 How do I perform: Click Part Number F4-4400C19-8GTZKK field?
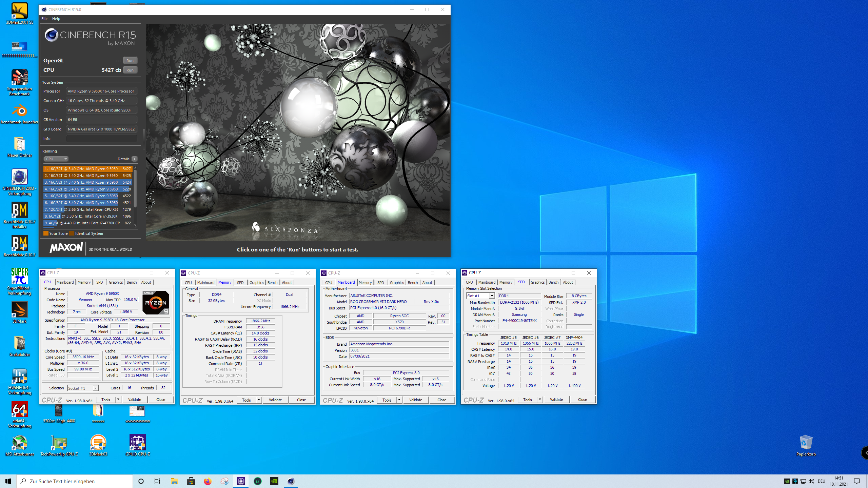tap(519, 321)
